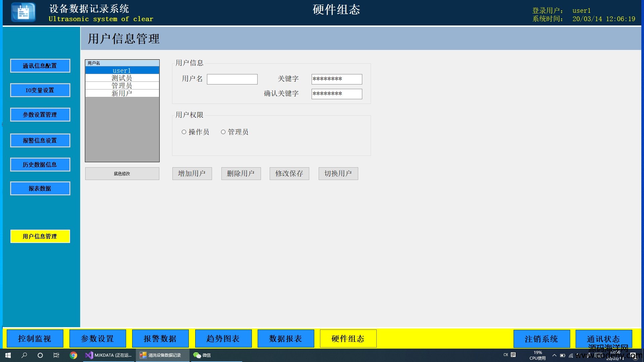Switch to 硬件组态 bottom tab
Viewport: 644px width, 362px height.
click(348, 339)
